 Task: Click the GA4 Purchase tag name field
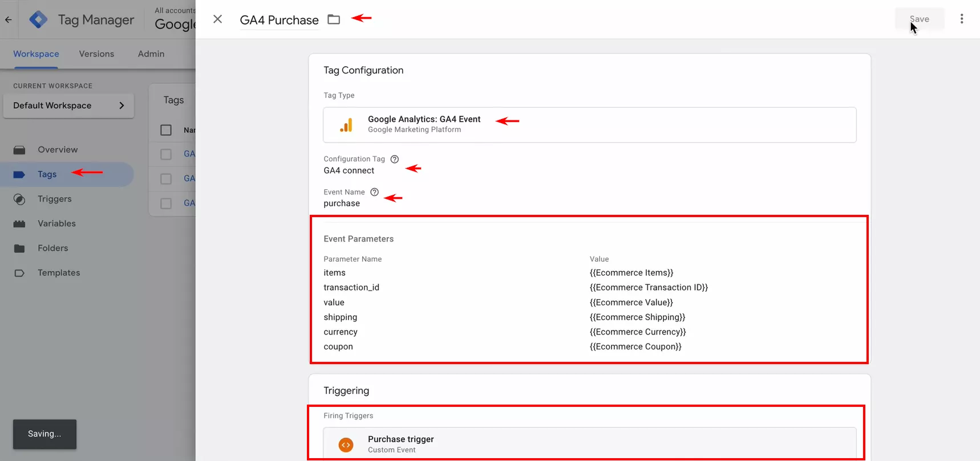click(280, 20)
